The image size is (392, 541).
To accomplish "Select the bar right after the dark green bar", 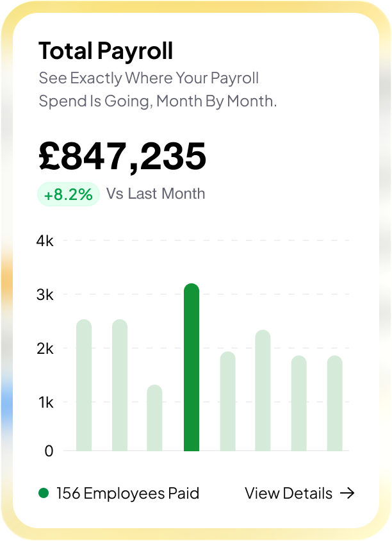I will tap(227, 401).
